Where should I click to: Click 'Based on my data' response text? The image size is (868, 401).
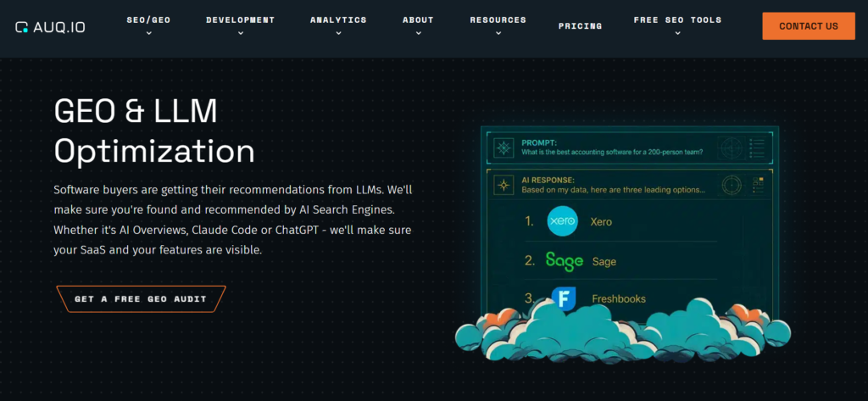coord(614,189)
